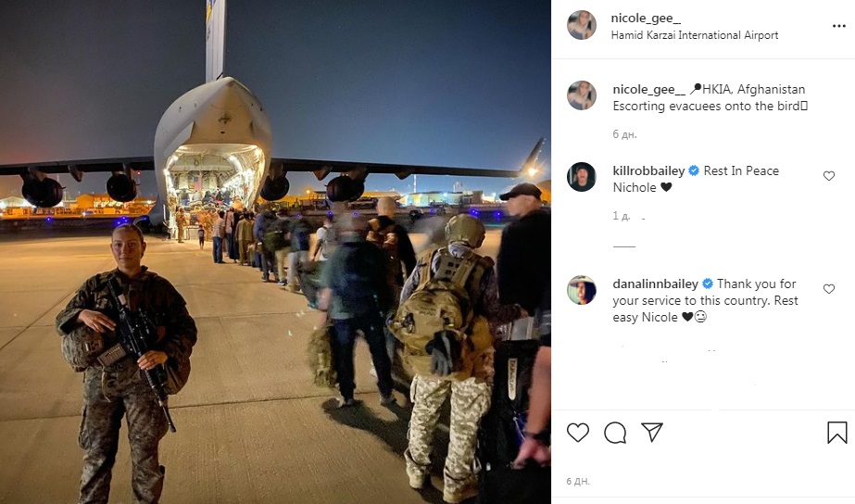Like killrobbailey's comment with the heart

829,176
